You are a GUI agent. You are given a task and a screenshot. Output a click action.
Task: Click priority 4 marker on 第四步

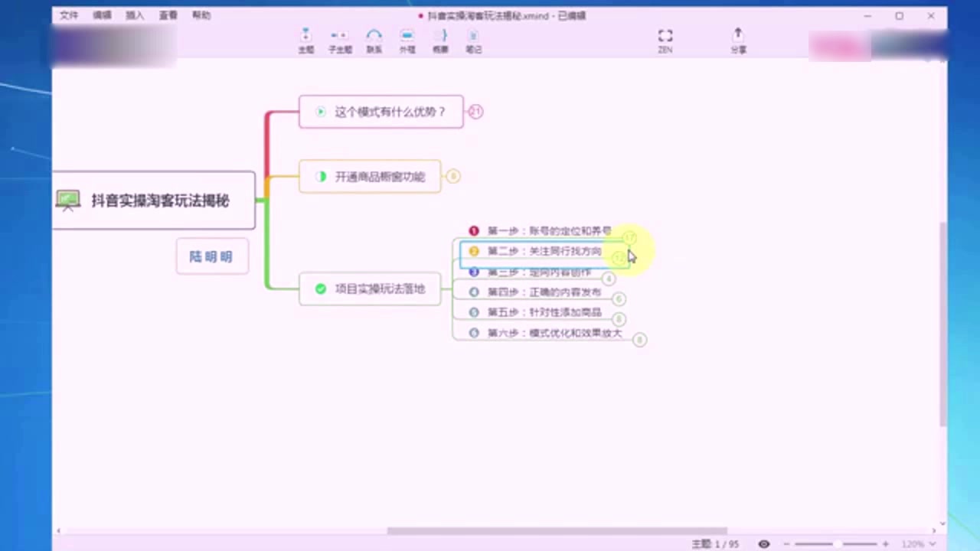(x=474, y=292)
